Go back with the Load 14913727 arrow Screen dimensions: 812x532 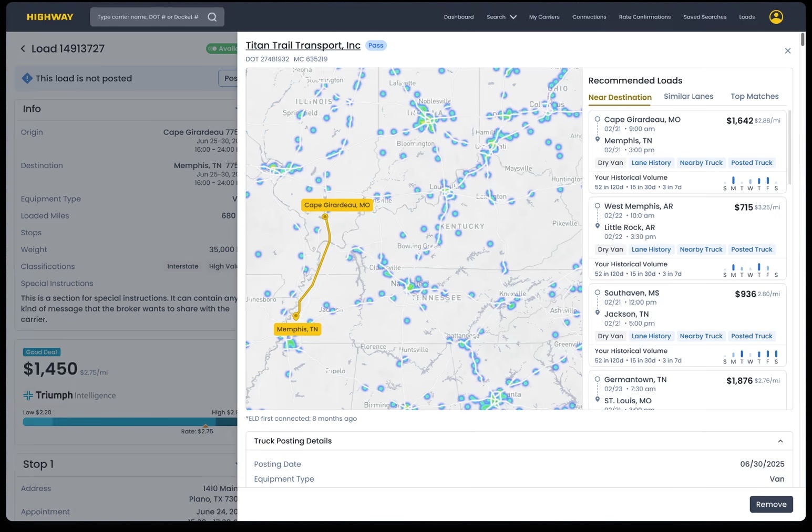23,49
